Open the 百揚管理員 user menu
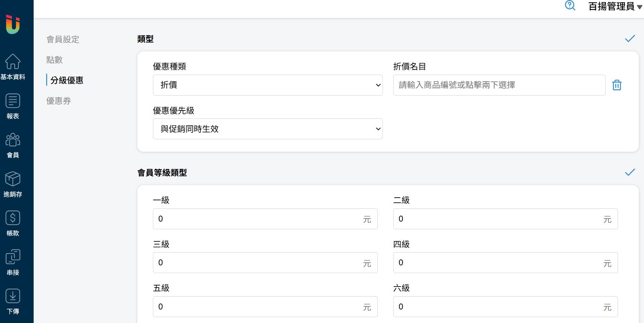The width and height of the screenshot is (644, 323). [615, 7]
